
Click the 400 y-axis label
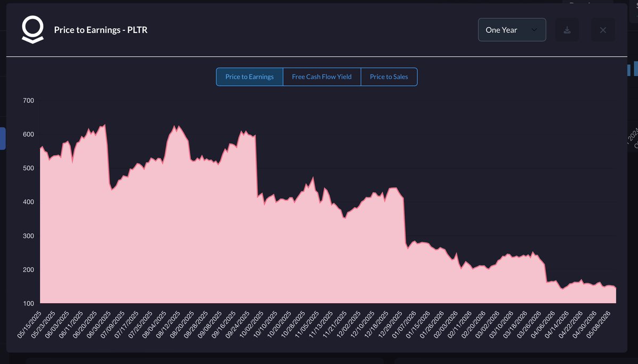point(28,202)
